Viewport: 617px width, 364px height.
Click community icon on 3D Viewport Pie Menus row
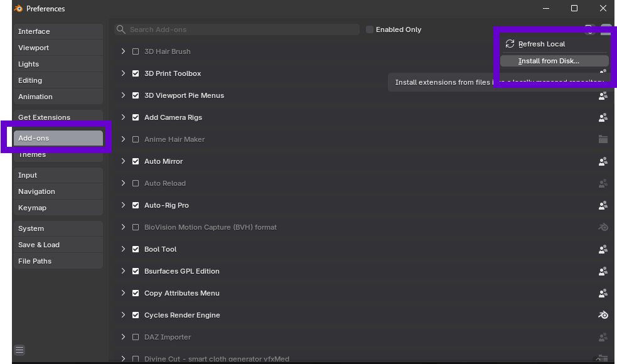click(x=603, y=95)
